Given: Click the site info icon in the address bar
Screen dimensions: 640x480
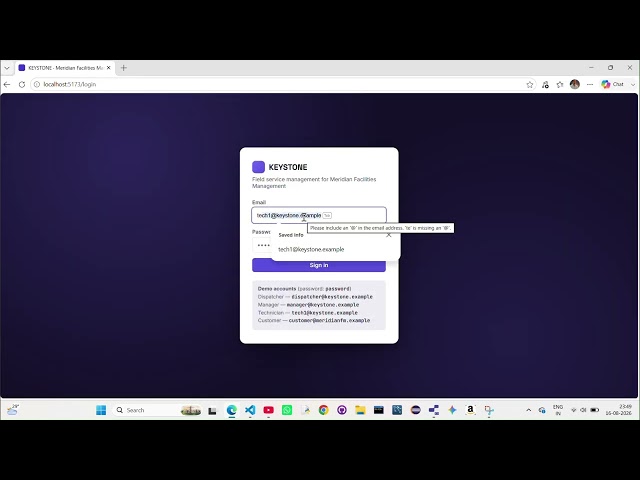Looking at the screenshot, I should pos(37,84).
